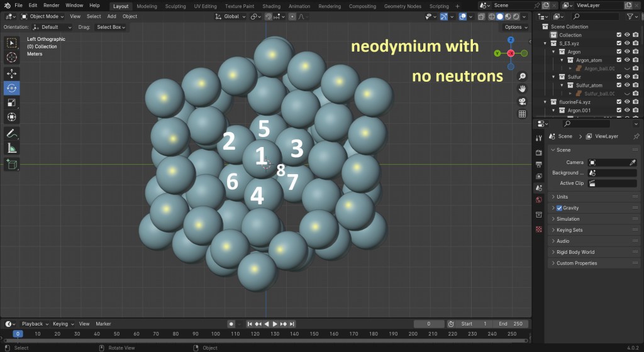Pick the Measure tool
The width and height of the screenshot is (644, 352).
pos(12,148)
